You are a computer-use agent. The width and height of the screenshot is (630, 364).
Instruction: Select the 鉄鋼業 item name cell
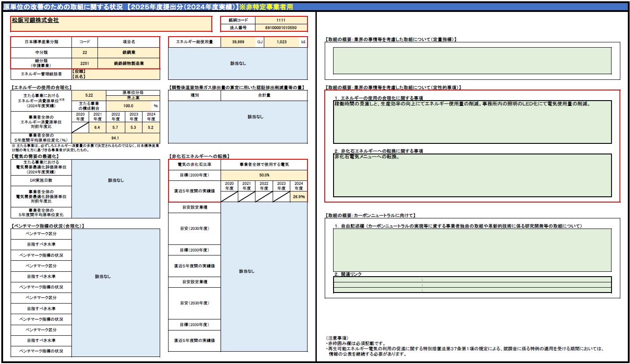(x=128, y=53)
